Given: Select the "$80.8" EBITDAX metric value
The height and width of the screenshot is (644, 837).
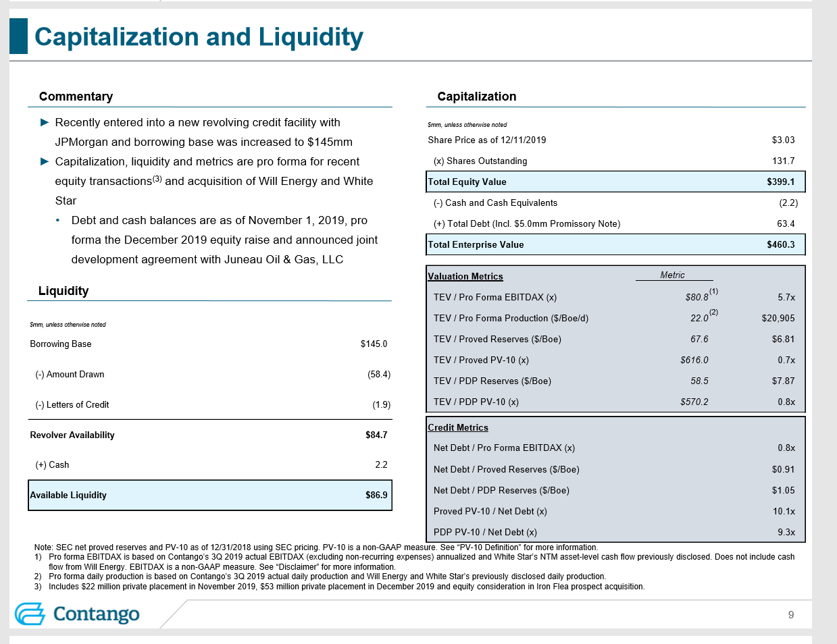Looking at the screenshot, I should pos(697,297).
